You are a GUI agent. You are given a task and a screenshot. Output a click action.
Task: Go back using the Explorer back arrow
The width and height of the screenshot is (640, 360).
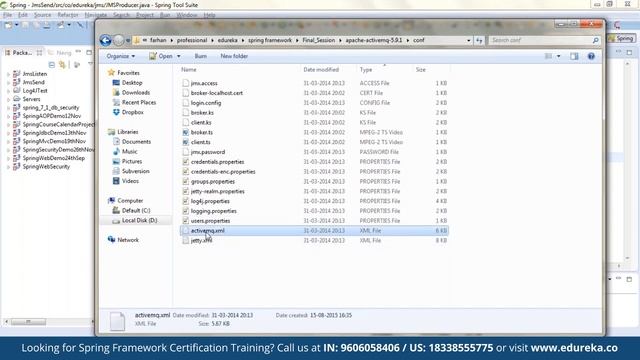pyautogui.click(x=105, y=40)
